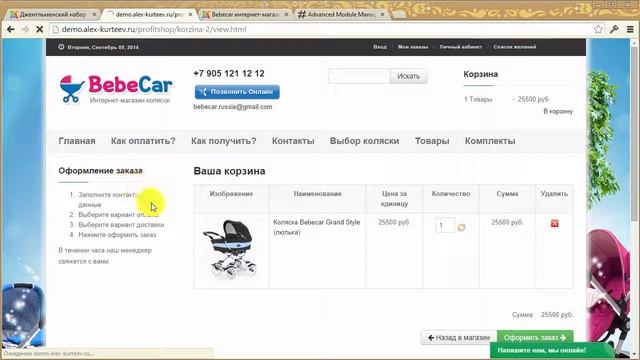Click the Количество column header
The height and width of the screenshot is (360, 640).
(451, 194)
